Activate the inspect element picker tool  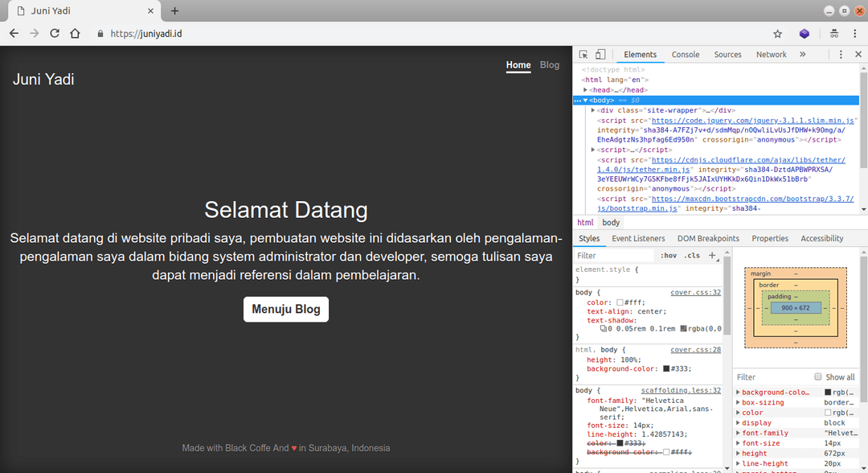[584, 55]
